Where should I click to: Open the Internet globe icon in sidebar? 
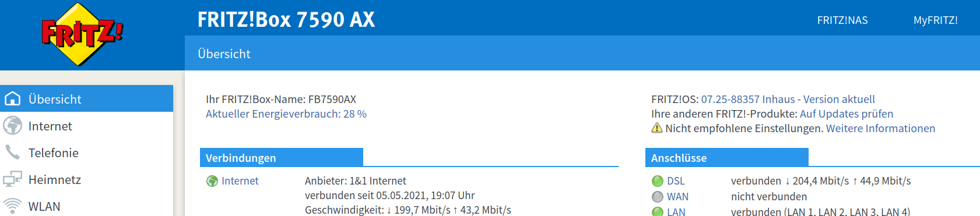click(12, 126)
